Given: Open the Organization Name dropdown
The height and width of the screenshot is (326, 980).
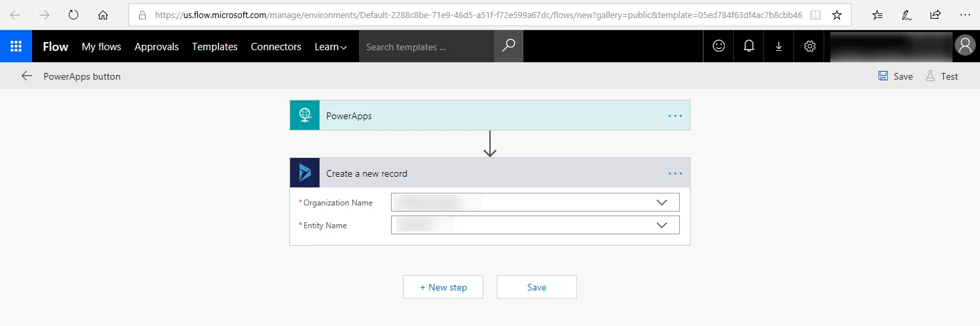Looking at the screenshot, I should pos(535,202).
